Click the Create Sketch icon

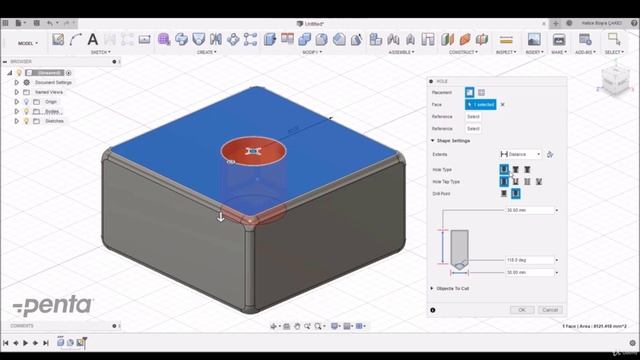(x=58, y=40)
